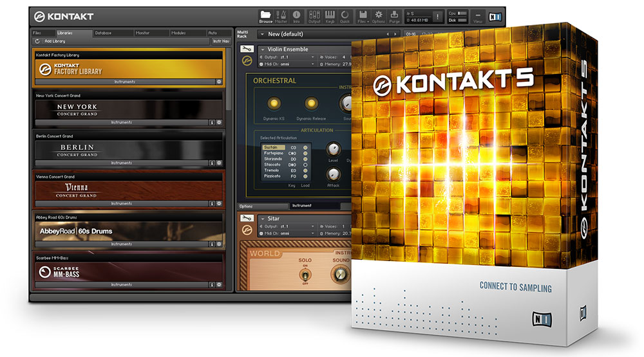Toggle the Tremolo articulation load dot

point(305,170)
